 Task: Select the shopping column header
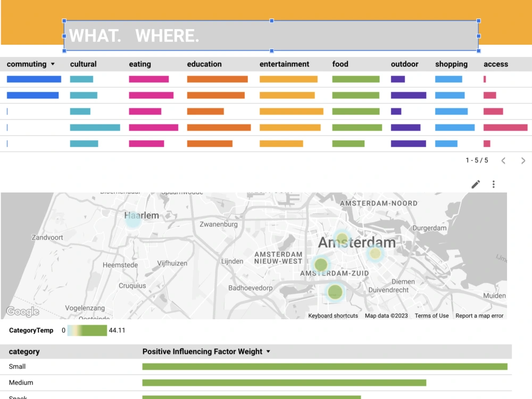pyautogui.click(x=451, y=64)
